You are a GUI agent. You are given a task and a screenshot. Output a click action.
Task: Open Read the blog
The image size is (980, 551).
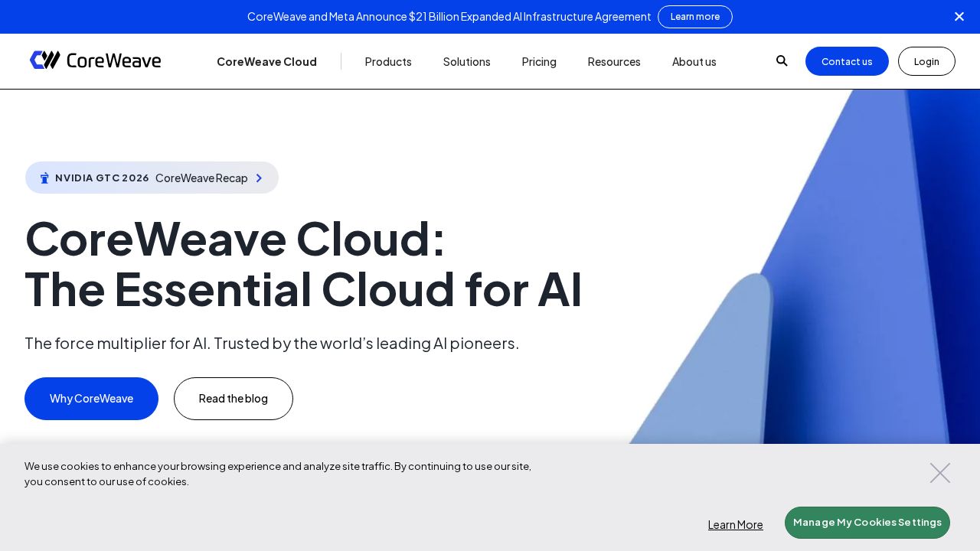click(234, 399)
